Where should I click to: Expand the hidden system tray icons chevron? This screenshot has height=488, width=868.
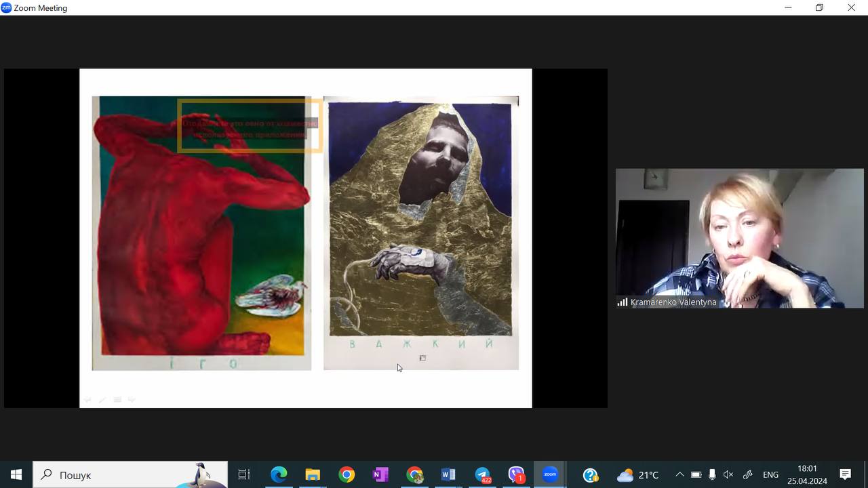click(679, 474)
